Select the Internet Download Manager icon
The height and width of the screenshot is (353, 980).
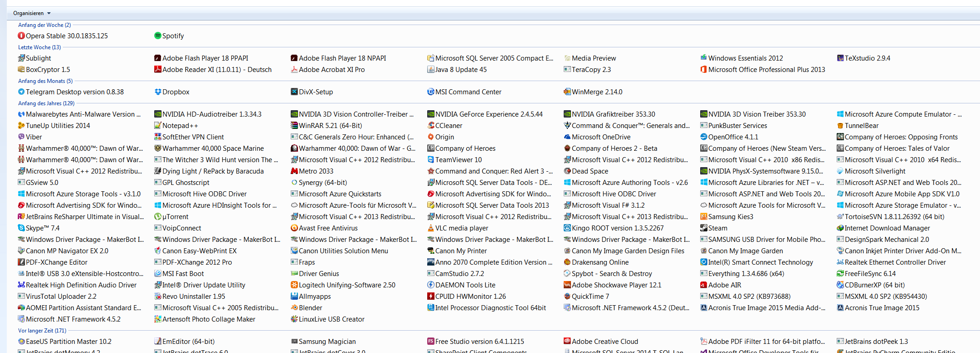(x=840, y=228)
